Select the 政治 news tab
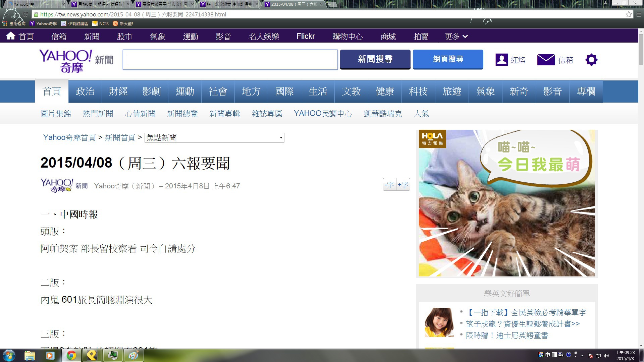This screenshot has height=362, width=644. (85, 91)
